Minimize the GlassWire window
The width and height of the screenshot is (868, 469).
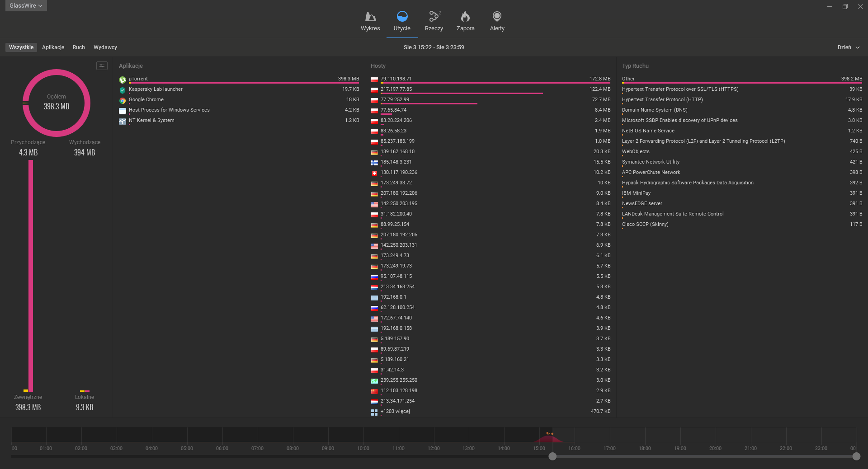(x=830, y=6)
